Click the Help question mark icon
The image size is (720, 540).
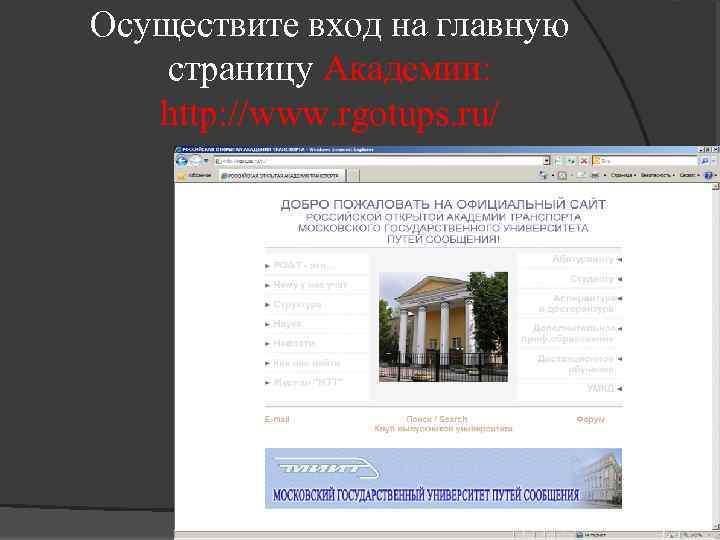coord(709,175)
